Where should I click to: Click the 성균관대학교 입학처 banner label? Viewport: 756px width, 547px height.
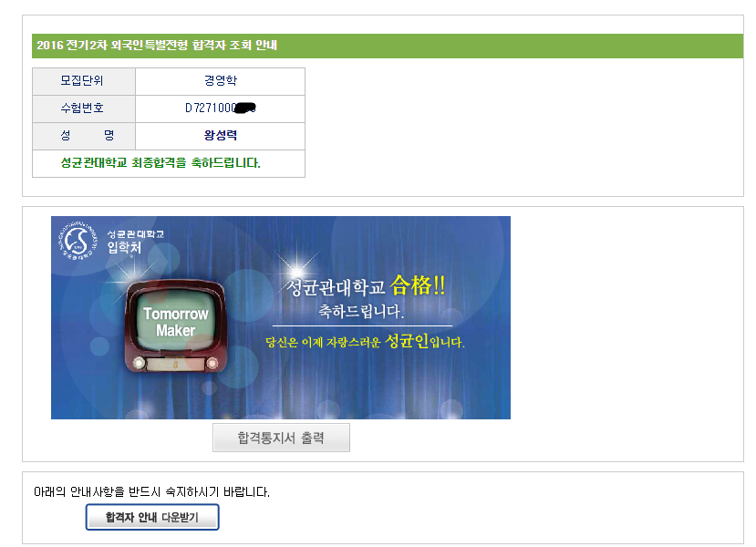pos(136,242)
